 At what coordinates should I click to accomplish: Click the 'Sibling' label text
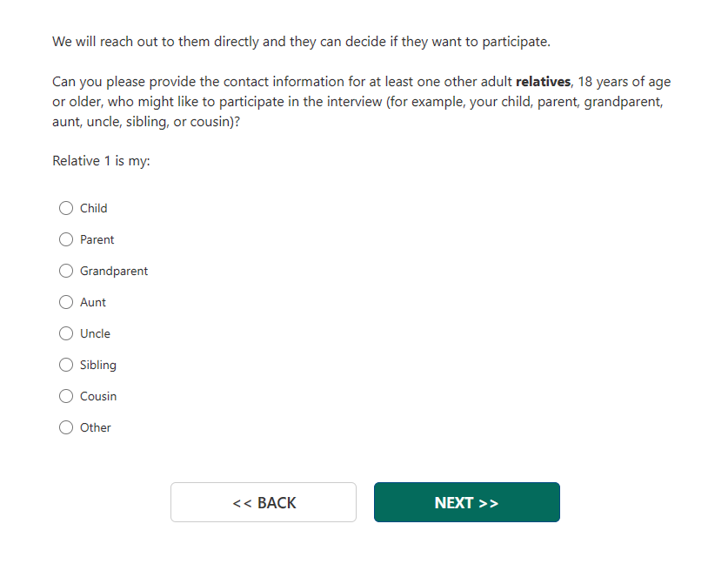tap(98, 365)
